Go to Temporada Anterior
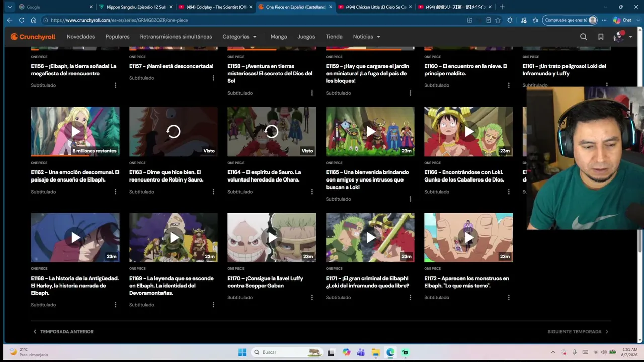644x362 pixels. [x=63, y=332]
